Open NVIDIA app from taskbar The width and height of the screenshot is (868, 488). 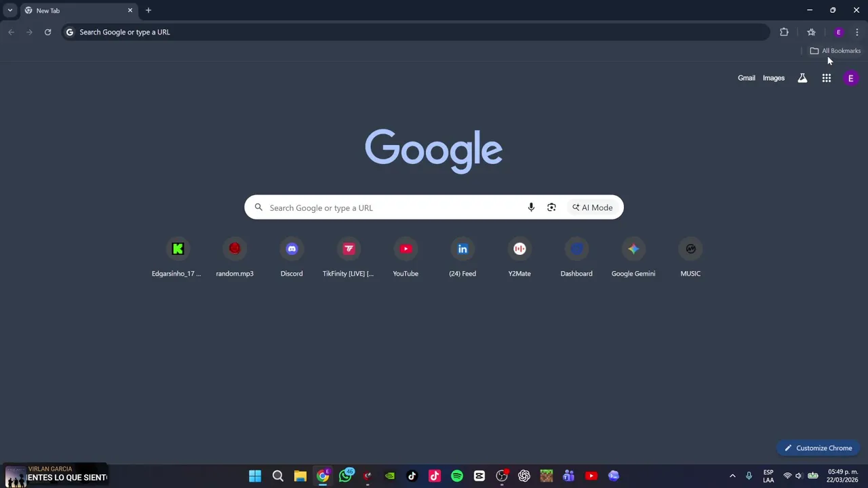tap(390, 476)
